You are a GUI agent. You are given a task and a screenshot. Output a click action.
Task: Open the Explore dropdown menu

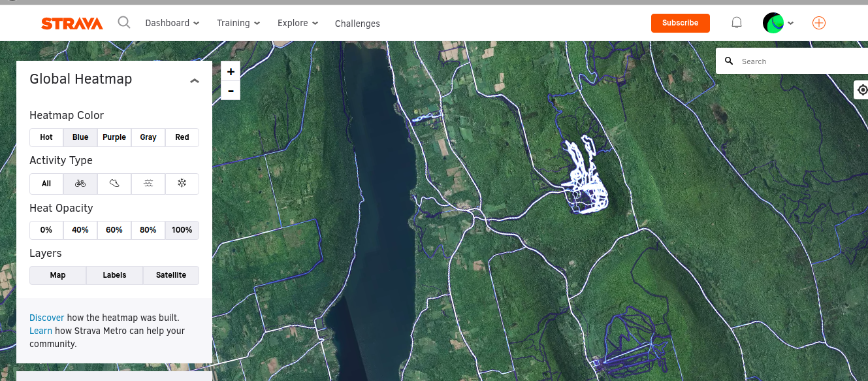point(298,23)
